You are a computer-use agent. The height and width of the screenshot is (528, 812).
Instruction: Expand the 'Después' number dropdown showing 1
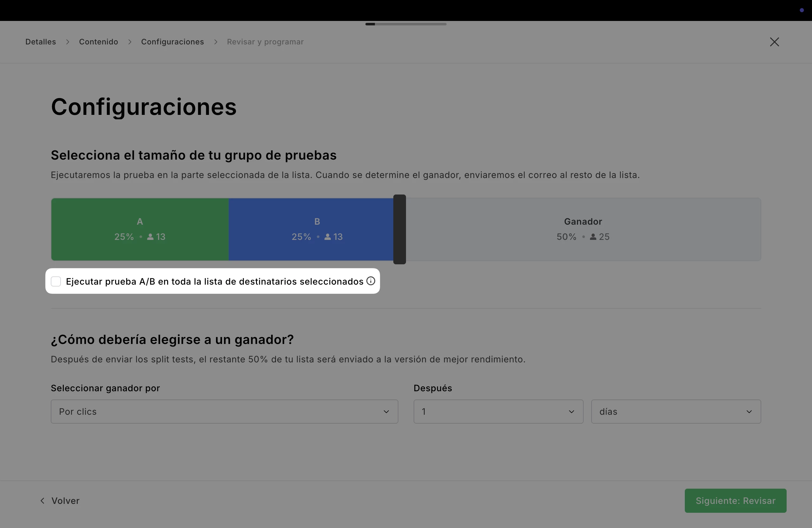click(x=498, y=411)
